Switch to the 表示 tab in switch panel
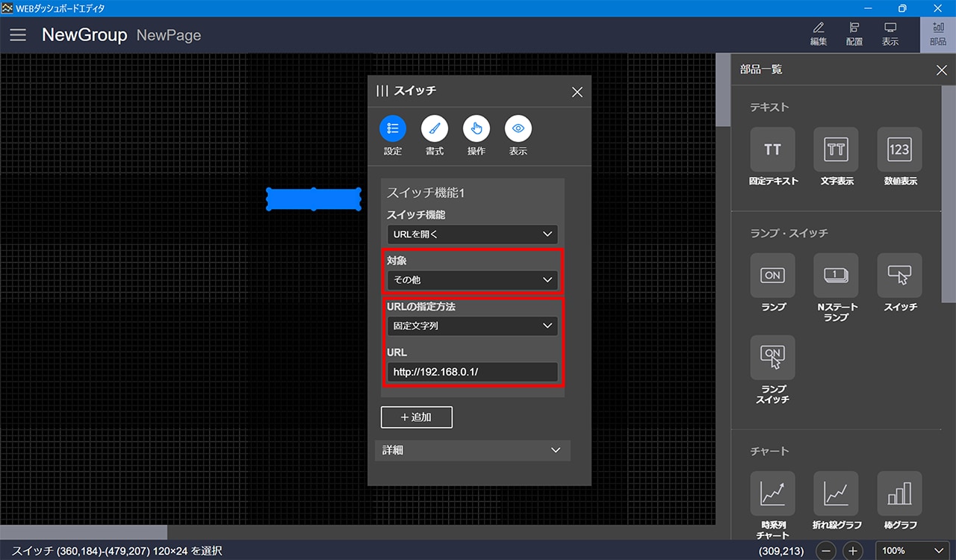The width and height of the screenshot is (956, 560). tap(518, 129)
